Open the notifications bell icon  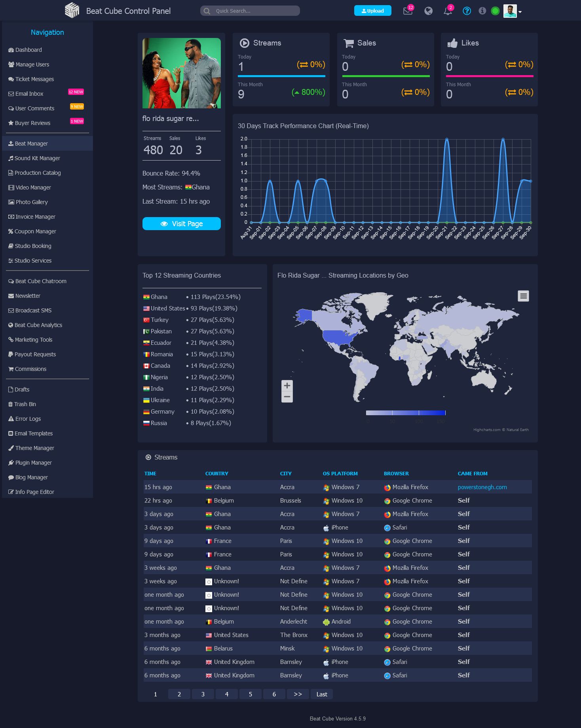[448, 11]
